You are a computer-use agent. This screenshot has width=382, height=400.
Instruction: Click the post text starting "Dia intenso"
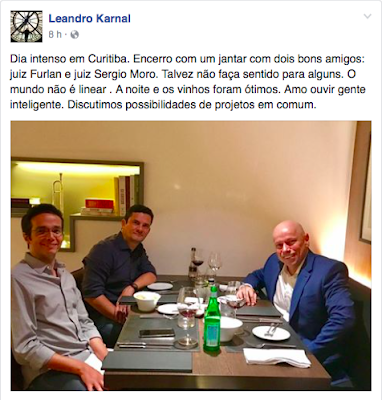click(x=188, y=82)
